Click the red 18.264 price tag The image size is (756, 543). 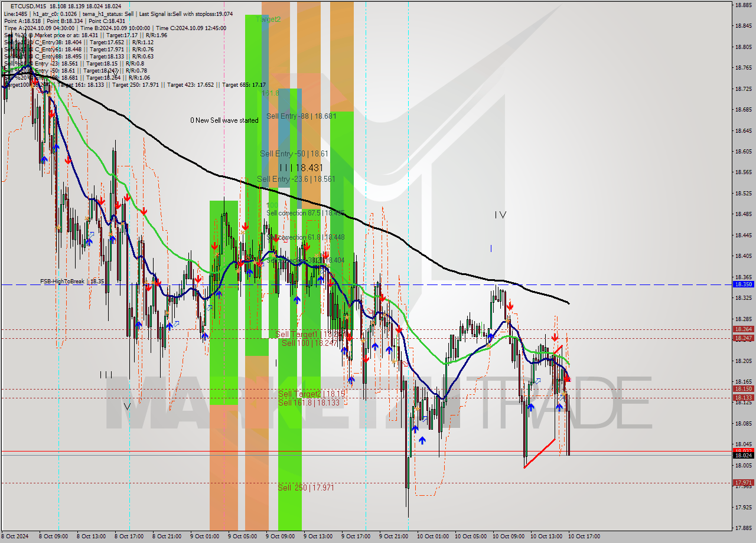pyautogui.click(x=743, y=329)
